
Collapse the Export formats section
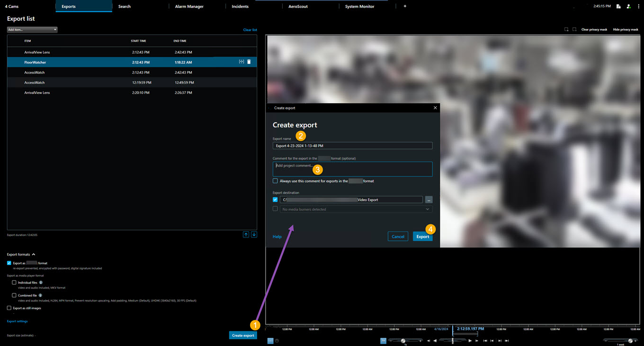34,255
